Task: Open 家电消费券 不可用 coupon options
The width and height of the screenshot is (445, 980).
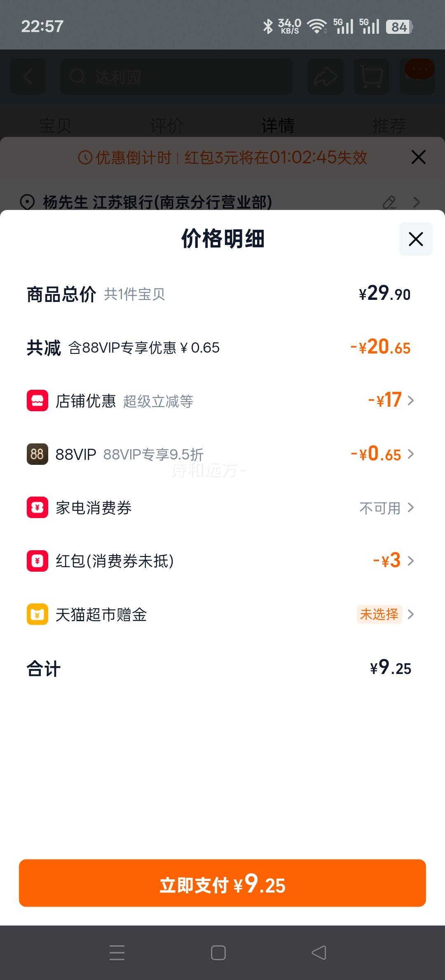Action: click(386, 508)
